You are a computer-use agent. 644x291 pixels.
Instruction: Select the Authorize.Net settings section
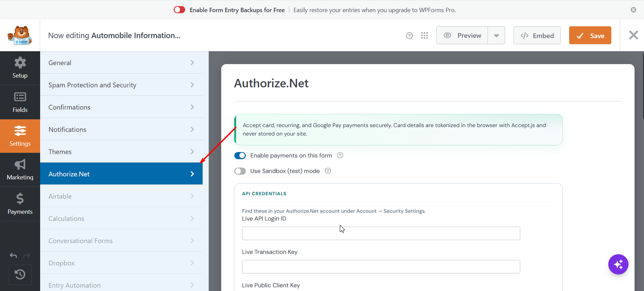point(121,173)
